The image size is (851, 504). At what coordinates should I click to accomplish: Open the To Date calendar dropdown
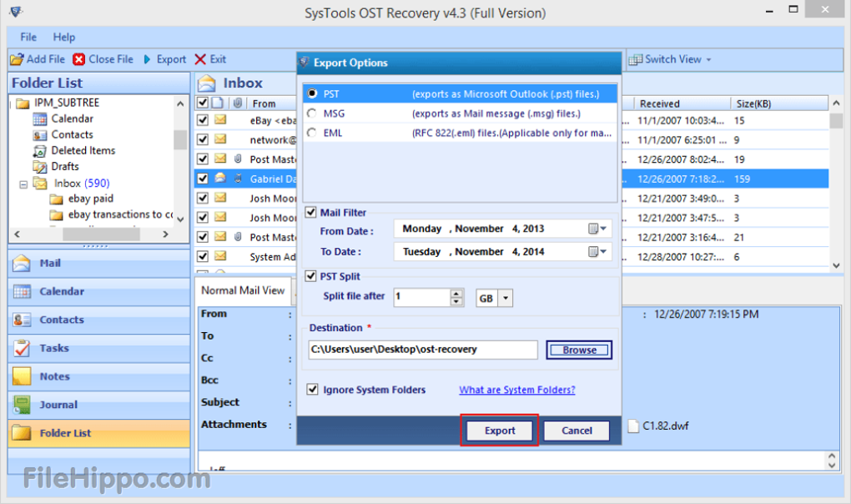click(597, 252)
